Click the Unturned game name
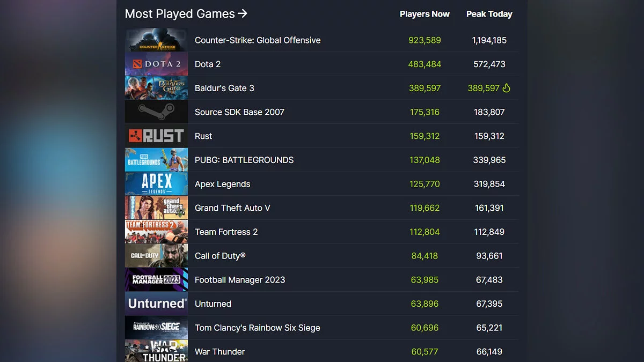The width and height of the screenshot is (644, 362). (213, 304)
